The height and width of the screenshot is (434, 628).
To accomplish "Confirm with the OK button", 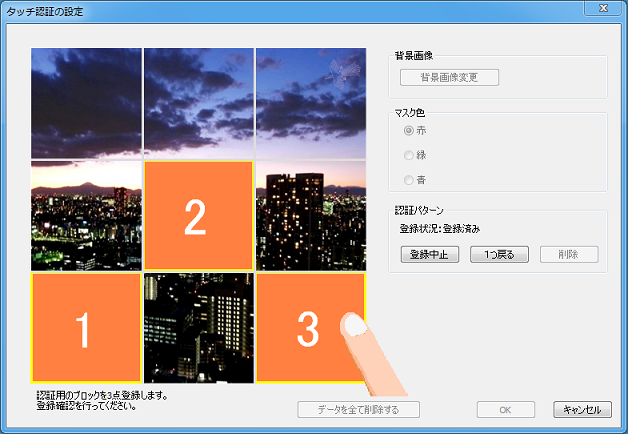I will 505,410.
